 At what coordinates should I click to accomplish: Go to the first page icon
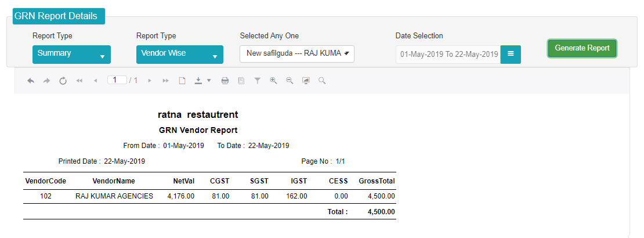pyautogui.click(x=79, y=81)
